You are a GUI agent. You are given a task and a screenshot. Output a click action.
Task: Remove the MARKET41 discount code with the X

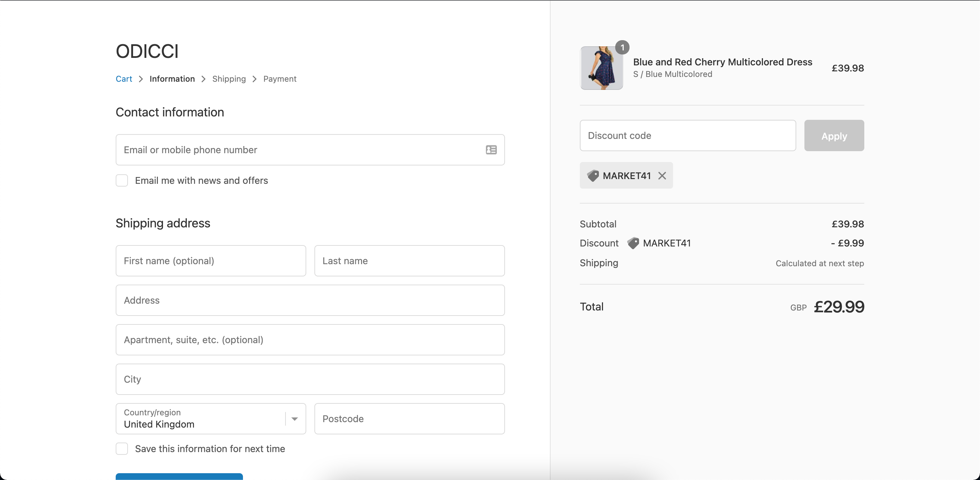662,175
